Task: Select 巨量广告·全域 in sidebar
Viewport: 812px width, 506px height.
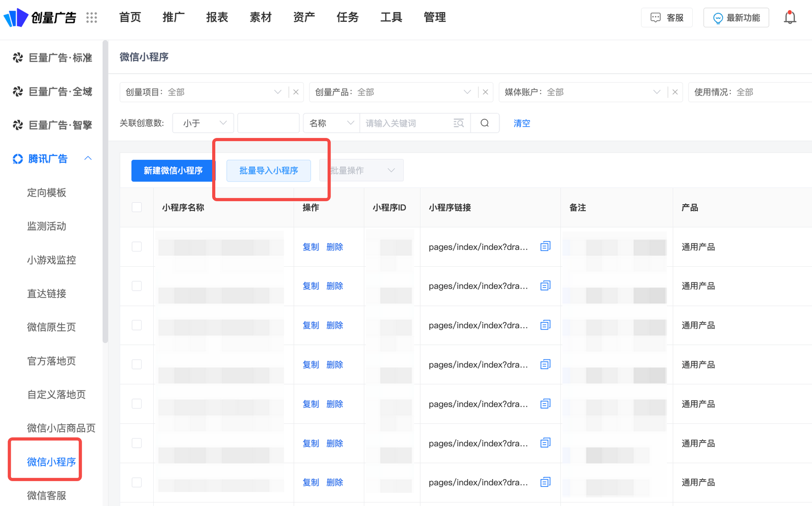Action: (x=53, y=91)
